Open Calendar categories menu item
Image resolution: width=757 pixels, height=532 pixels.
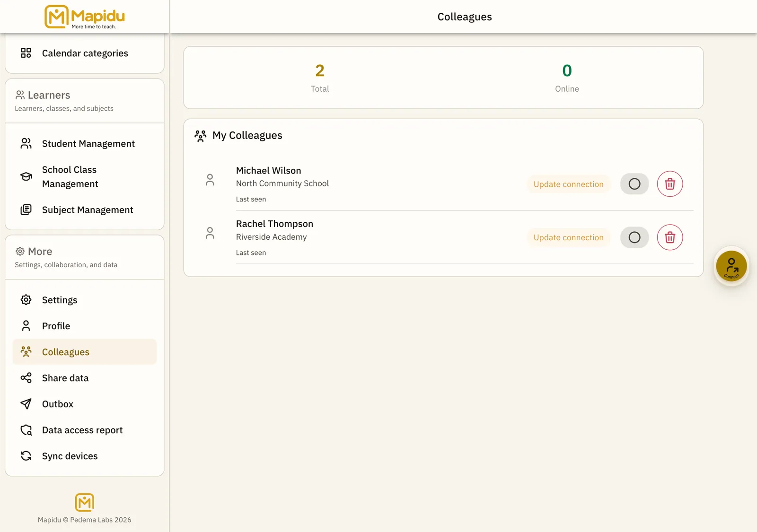pyautogui.click(x=85, y=53)
